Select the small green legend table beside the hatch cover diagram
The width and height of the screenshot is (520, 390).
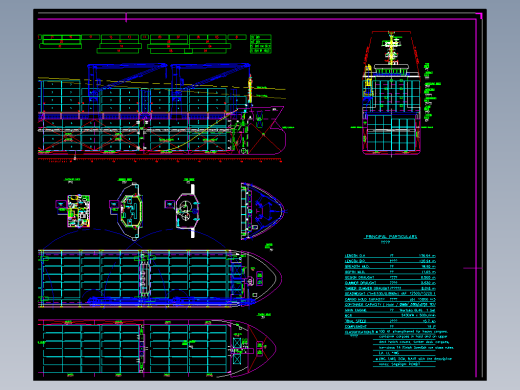click(261, 44)
